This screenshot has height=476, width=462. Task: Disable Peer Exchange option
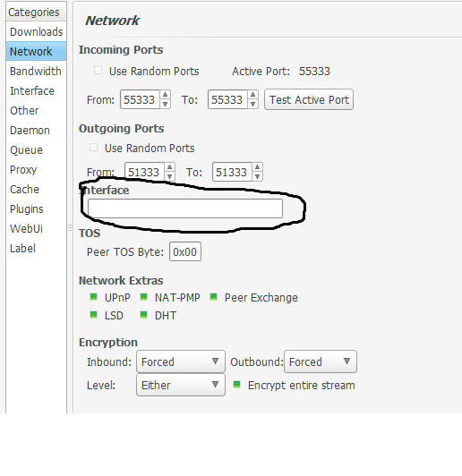213,296
